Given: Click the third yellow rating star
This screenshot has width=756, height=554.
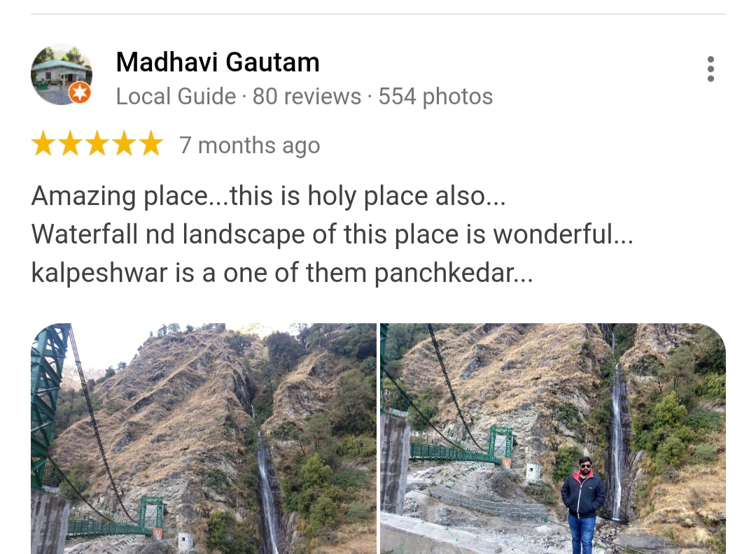Looking at the screenshot, I should point(97,143).
